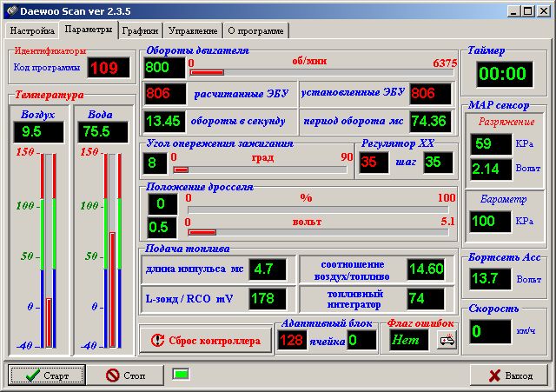Go to the О программе tab
Screen dimensions: 556x392
pyautogui.click(x=255, y=30)
